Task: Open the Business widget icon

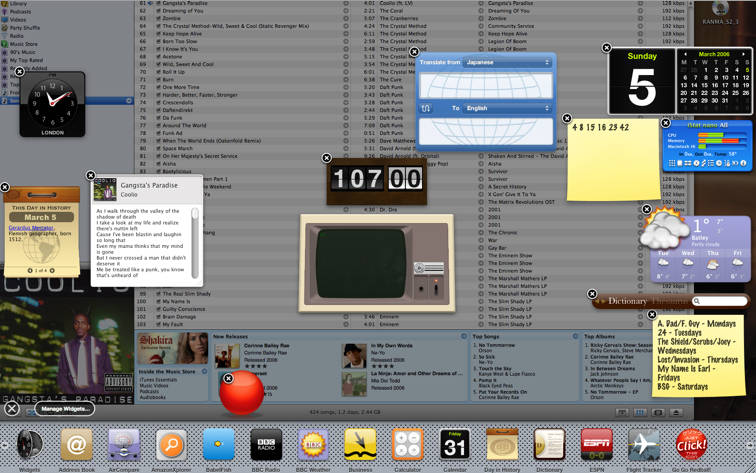Action: [x=360, y=445]
